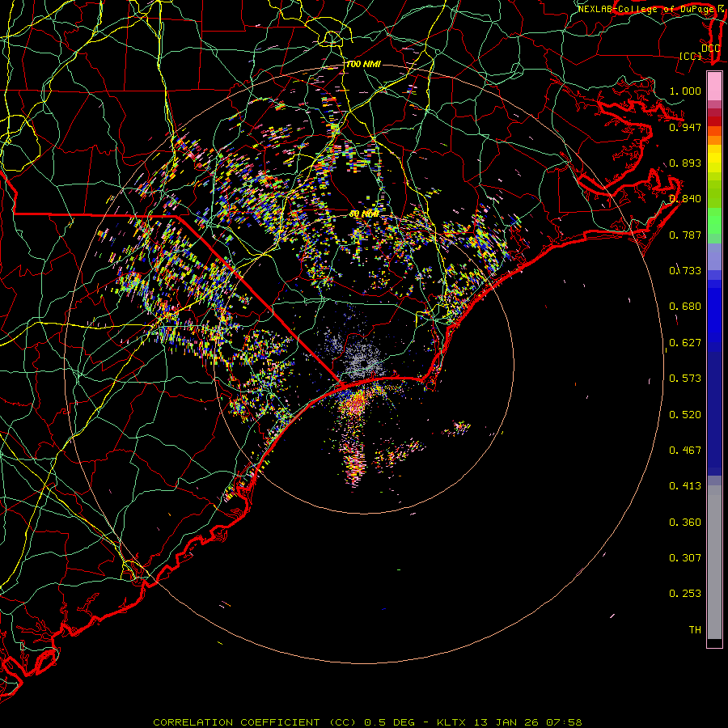Click the 100 NMI range ring label
Viewport: 728px width, 728px height.
point(363,64)
